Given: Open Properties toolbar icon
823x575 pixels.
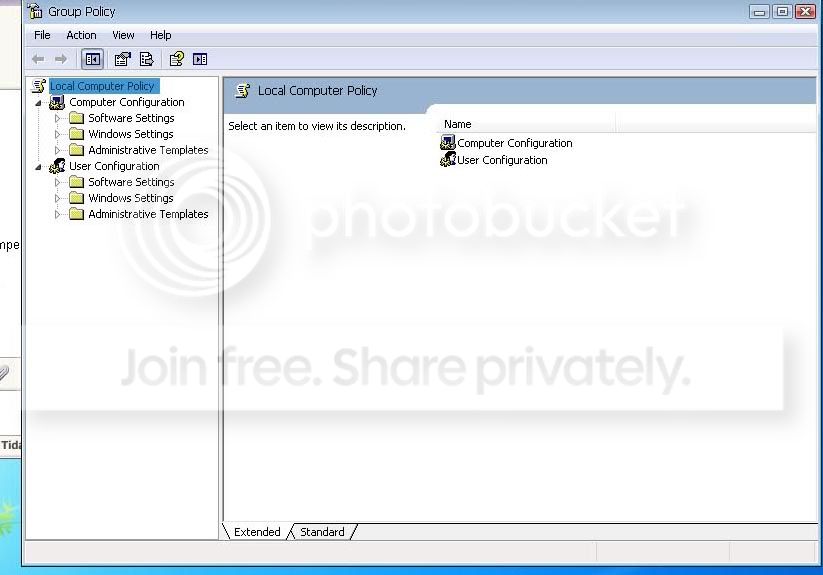Looking at the screenshot, I should [122, 59].
